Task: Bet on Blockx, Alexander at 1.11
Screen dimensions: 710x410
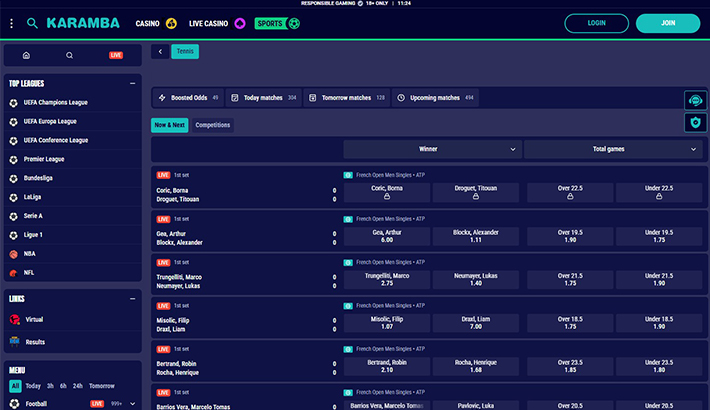Action: click(475, 236)
